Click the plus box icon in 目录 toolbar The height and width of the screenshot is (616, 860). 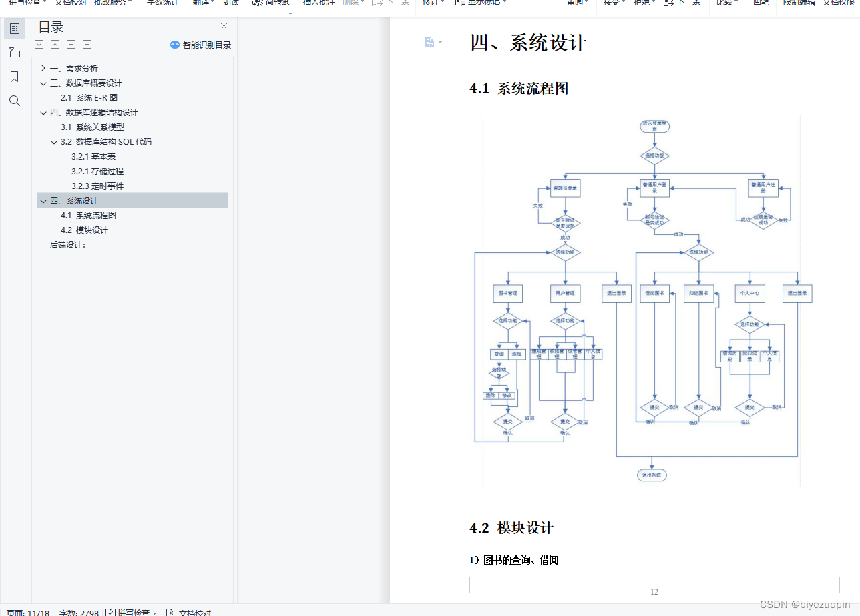click(71, 45)
